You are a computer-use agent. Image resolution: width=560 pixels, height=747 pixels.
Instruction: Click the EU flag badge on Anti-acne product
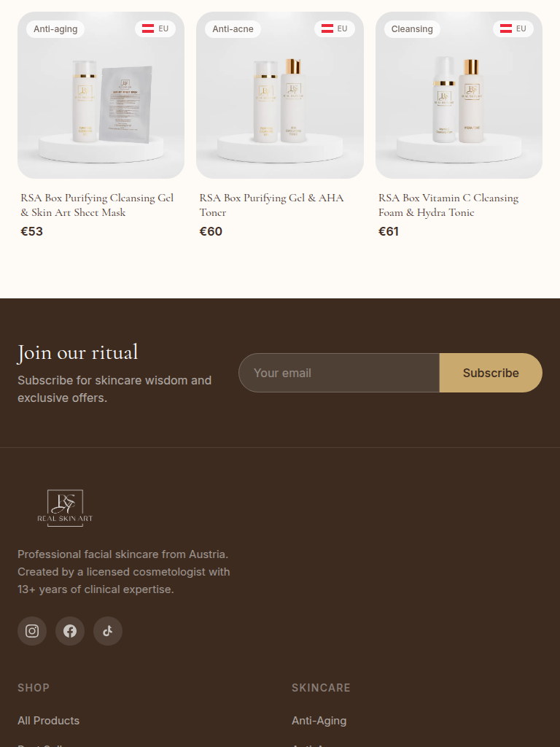click(334, 28)
